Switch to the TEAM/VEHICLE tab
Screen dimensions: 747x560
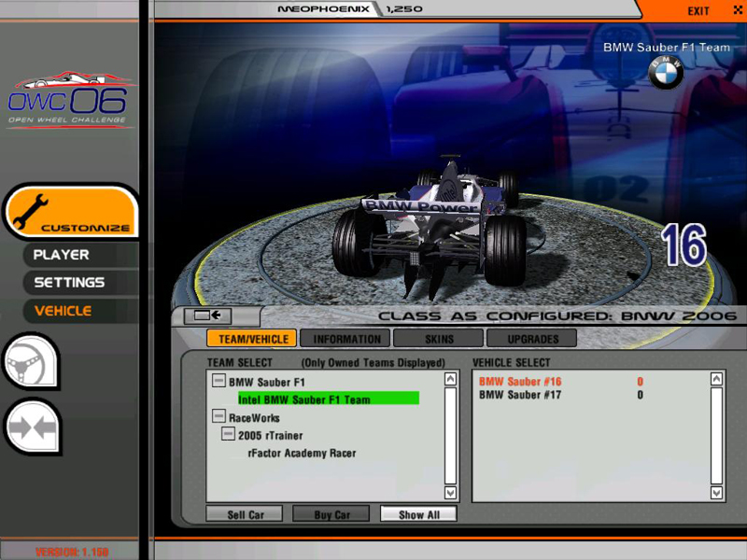[251, 339]
